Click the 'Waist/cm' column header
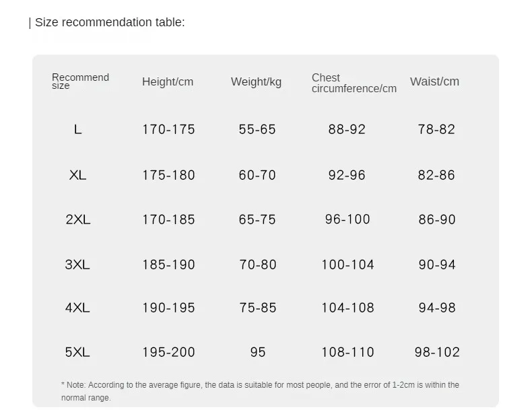Image resolution: width=532 pixels, height=416 pixels. click(434, 81)
